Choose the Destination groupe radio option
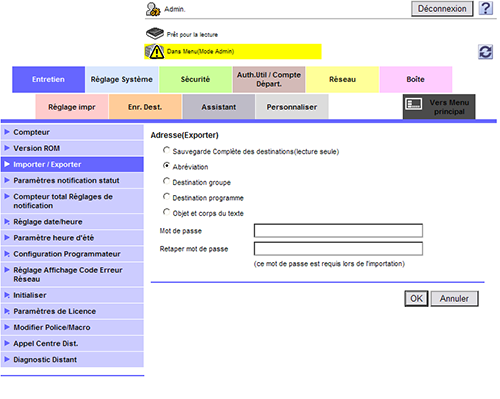Viewport: 500px width, 399px height. coord(166,181)
